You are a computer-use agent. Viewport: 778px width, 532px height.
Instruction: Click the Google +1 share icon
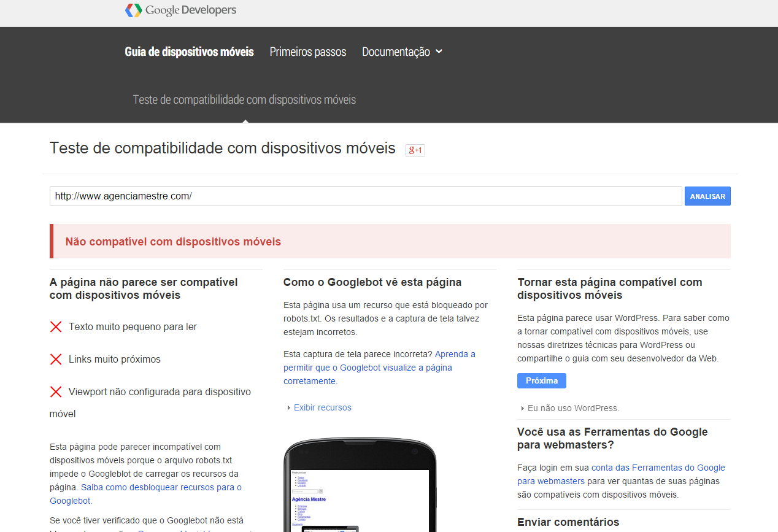[x=415, y=150]
